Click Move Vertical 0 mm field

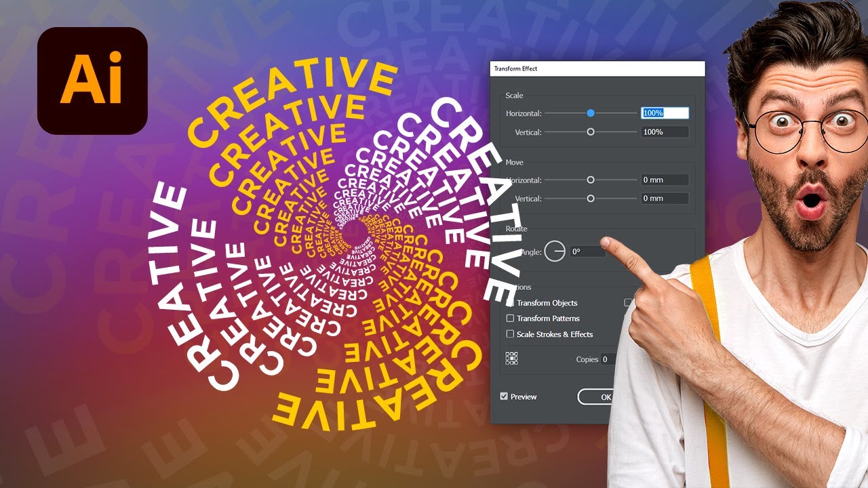point(665,199)
